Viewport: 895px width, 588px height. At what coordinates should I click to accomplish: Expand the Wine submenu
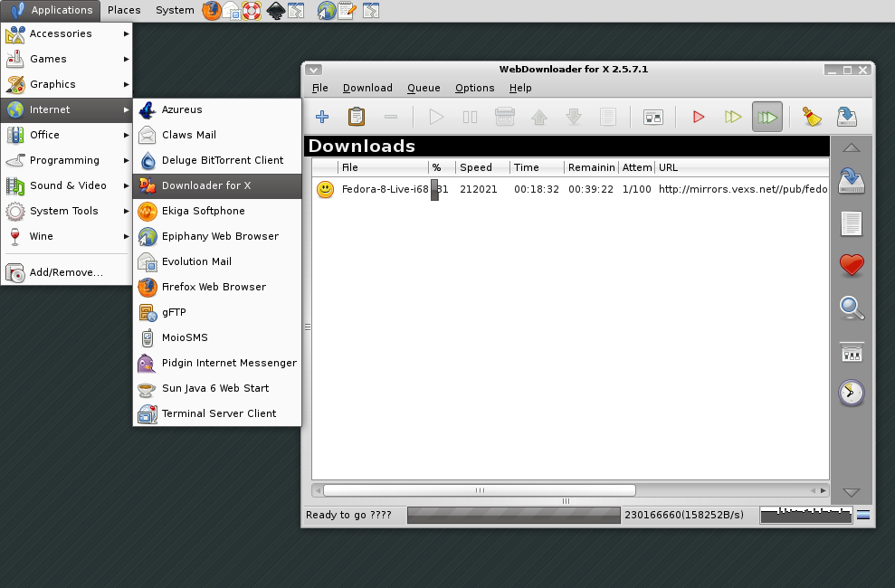click(66, 236)
